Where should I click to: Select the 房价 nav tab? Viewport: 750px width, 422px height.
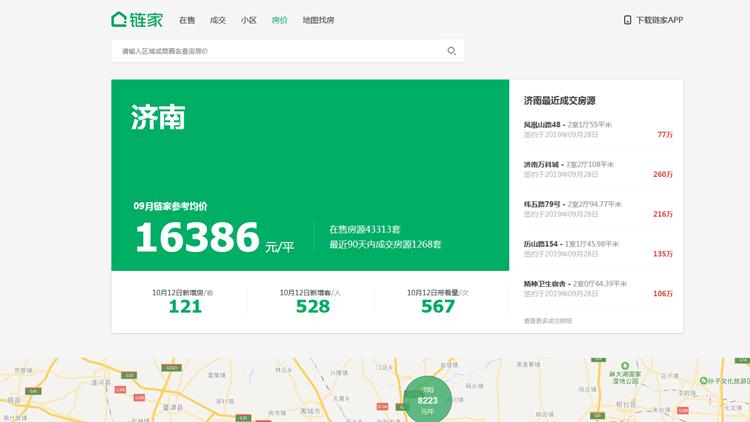[279, 20]
